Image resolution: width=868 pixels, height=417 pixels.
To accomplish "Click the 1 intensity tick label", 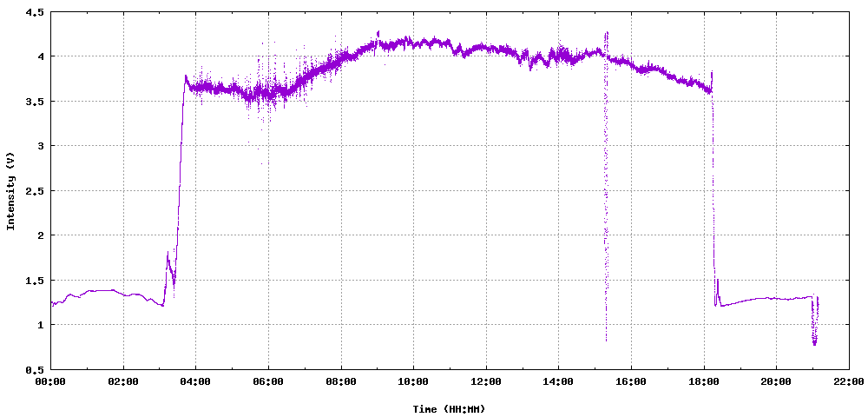I will [x=41, y=325].
